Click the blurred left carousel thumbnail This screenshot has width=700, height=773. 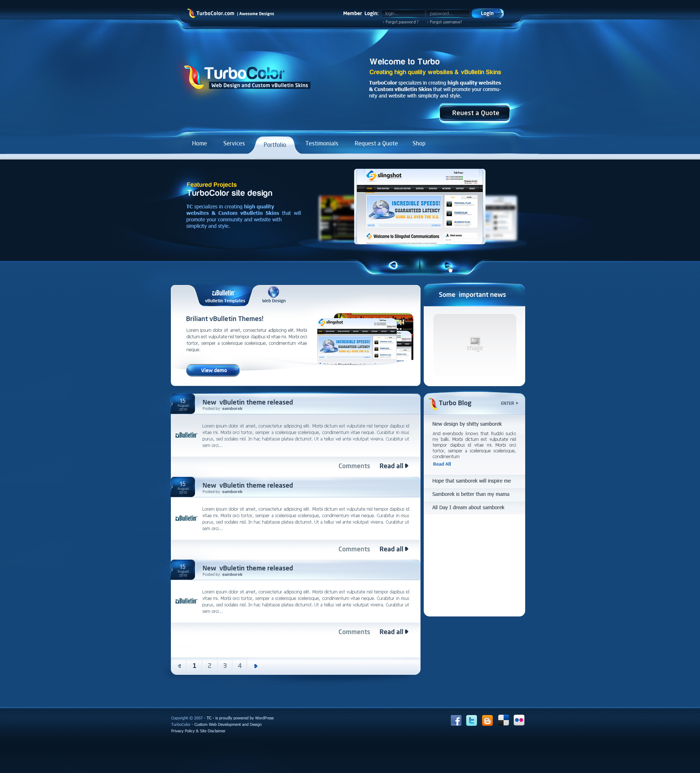tap(336, 218)
